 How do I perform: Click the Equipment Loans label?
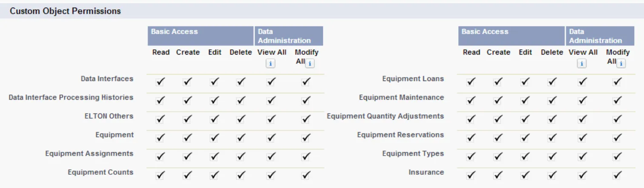click(413, 79)
